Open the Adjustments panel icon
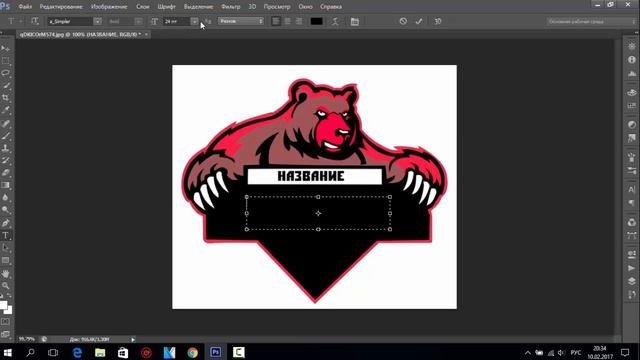Image resolution: width=640 pixels, height=360 pixels. (x=632, y=124)
